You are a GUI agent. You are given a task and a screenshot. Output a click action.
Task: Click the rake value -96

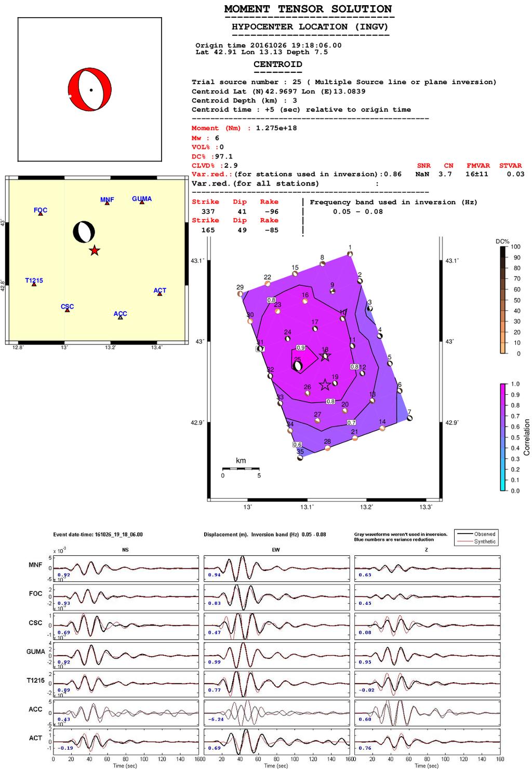[x=270, y=211]
